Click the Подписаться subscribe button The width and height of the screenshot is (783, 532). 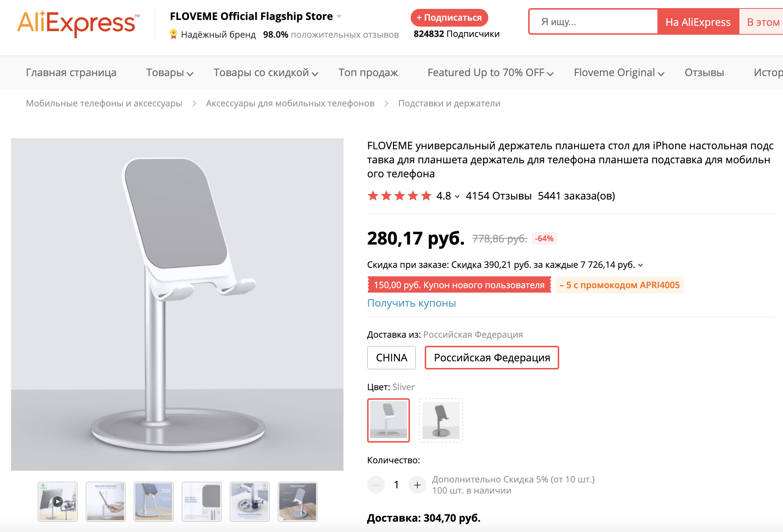(x=449, y=18)
